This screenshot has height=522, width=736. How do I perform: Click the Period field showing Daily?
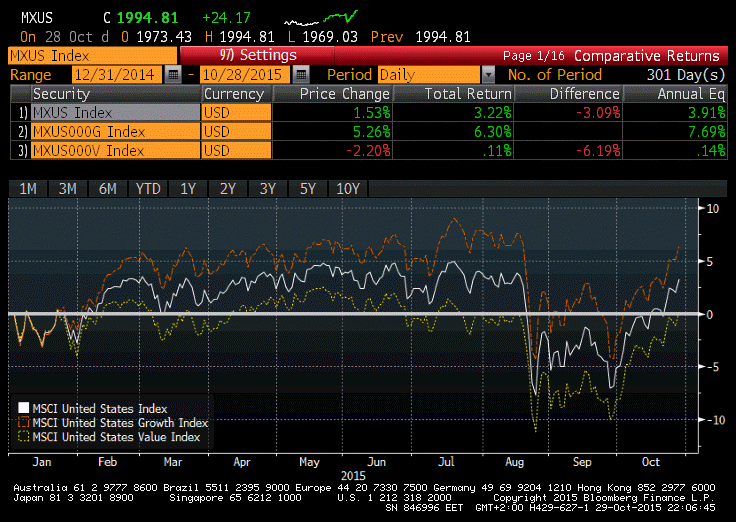[430, 75]
